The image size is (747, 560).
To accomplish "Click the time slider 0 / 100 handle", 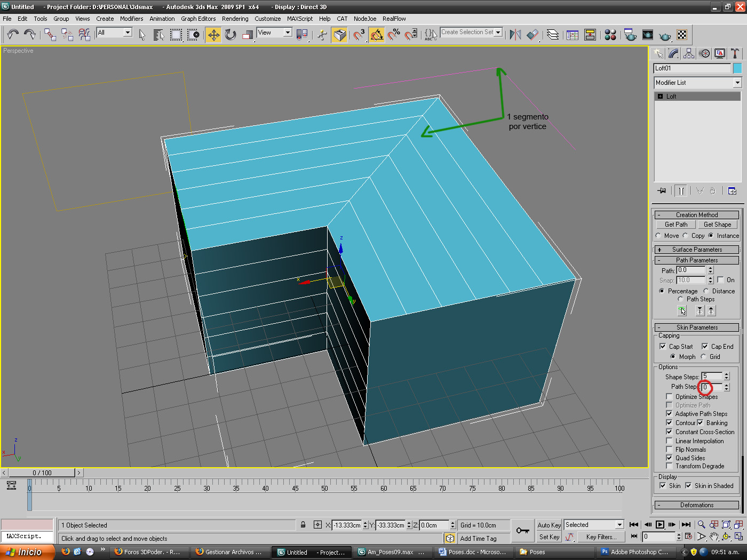I will point(42,473).
